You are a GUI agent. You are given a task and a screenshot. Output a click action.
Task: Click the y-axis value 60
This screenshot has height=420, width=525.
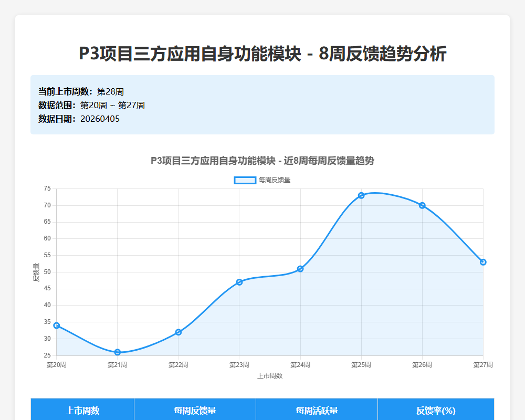pos(47,238)
